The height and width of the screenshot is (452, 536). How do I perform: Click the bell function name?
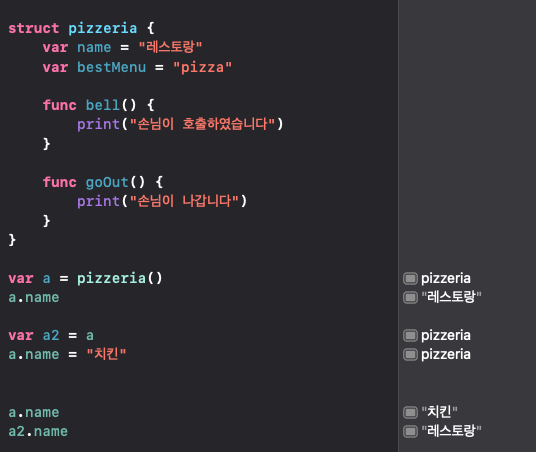103,105
